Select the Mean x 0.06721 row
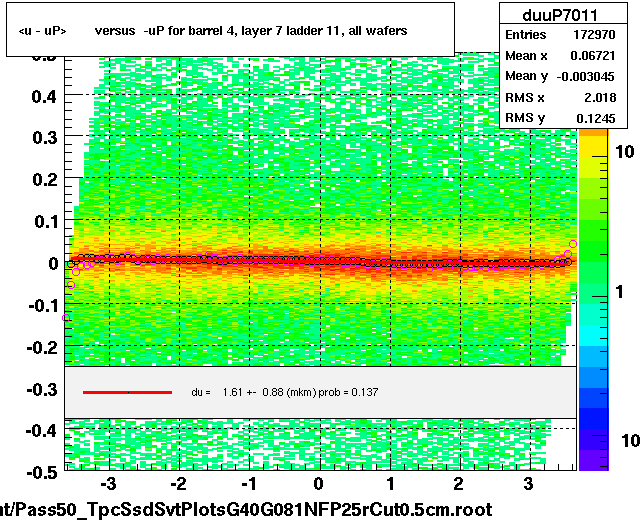This screenshot has height=523, width=640. pos(560,56)
